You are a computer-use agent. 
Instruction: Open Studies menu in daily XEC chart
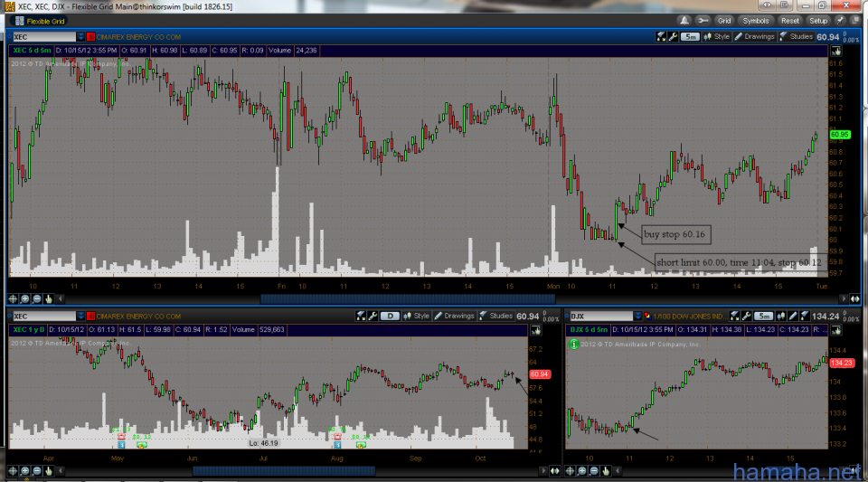[x=496, y=316]
